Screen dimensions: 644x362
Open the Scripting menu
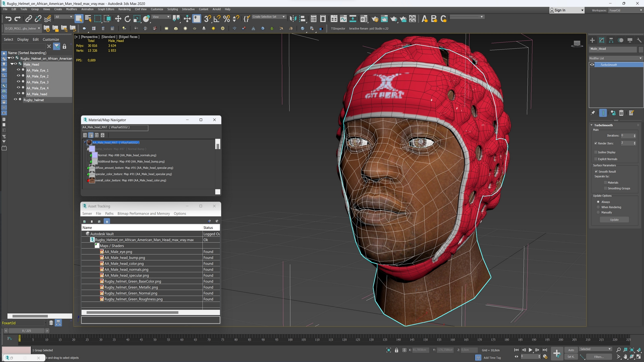coord(172,9)
